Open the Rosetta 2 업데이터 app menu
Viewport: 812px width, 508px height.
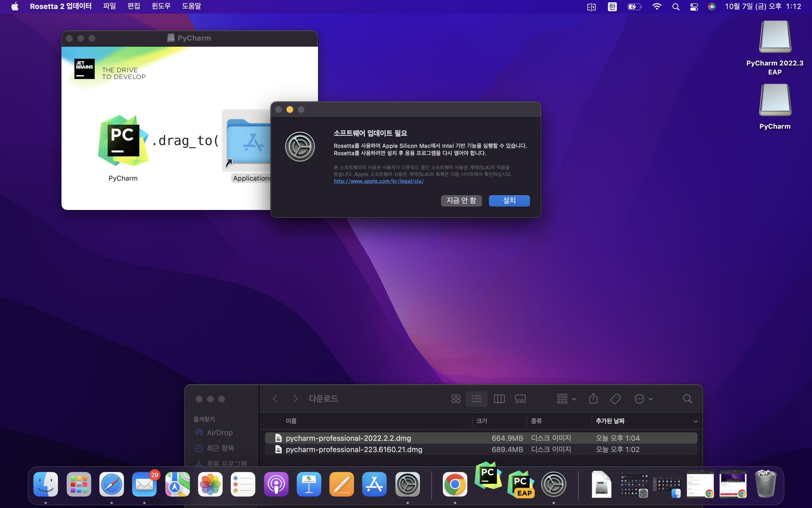click(61, 6)
